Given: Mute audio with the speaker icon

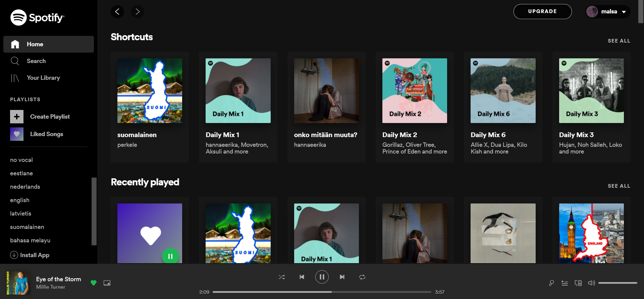Looking at the screenshot, I should [x=592, y=283].
